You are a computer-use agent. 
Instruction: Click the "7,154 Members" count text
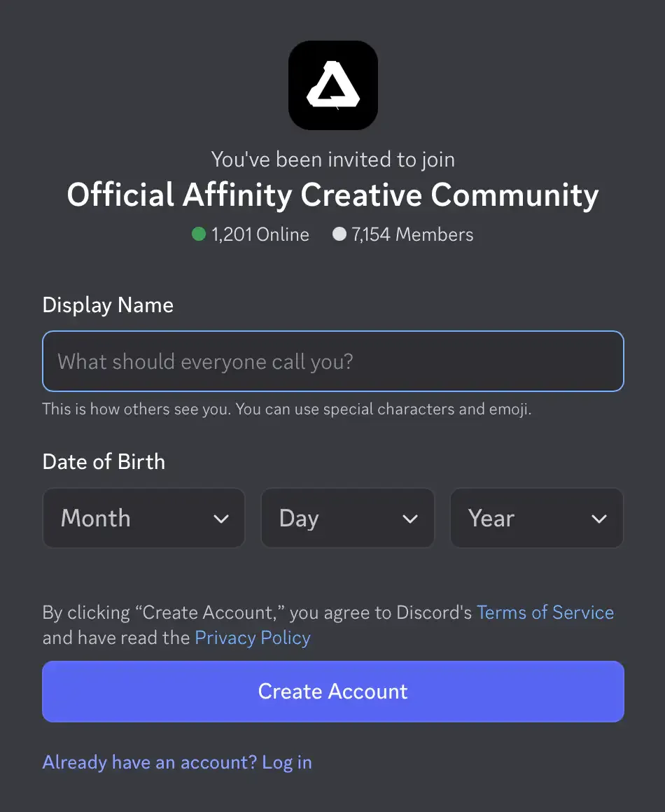coord(413,234)
